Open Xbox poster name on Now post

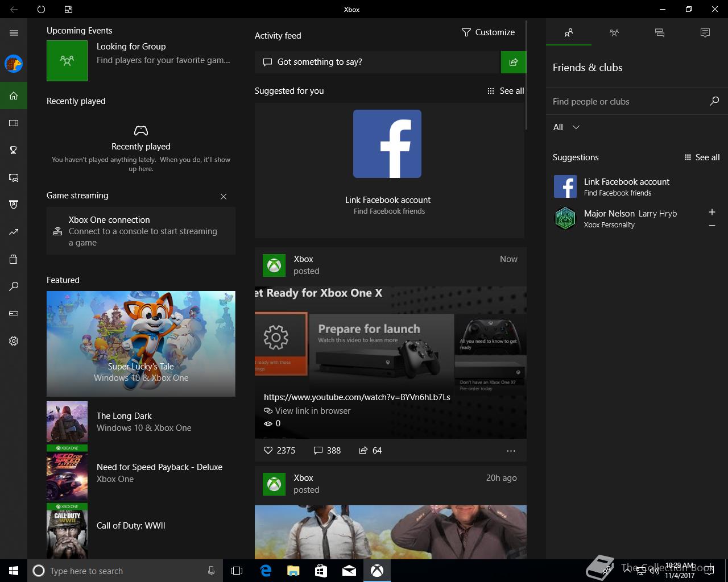[x=303, y=259]
